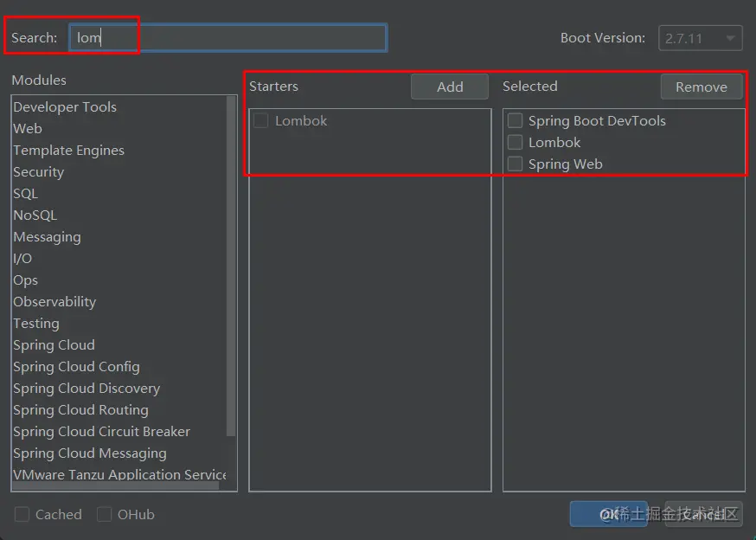Select the Web module
The width and height of the screenshot is (756, 540).
tap(28, 128)
